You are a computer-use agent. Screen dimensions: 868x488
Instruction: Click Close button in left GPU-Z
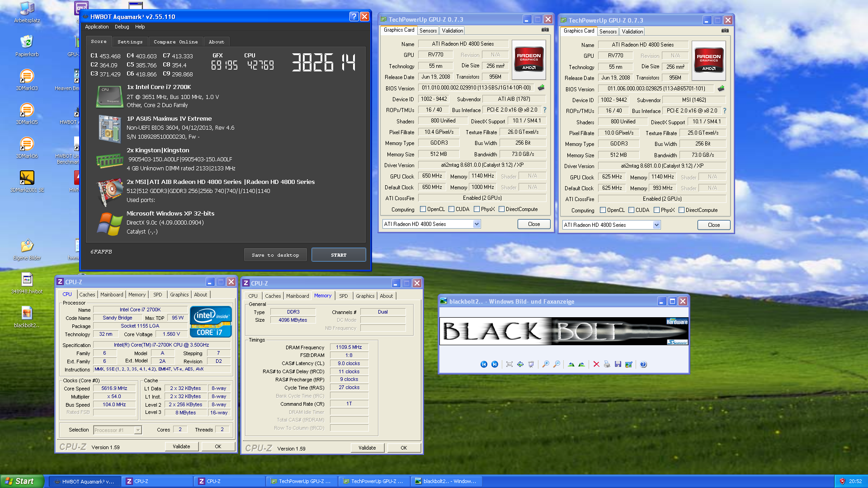tap(534, 224)
